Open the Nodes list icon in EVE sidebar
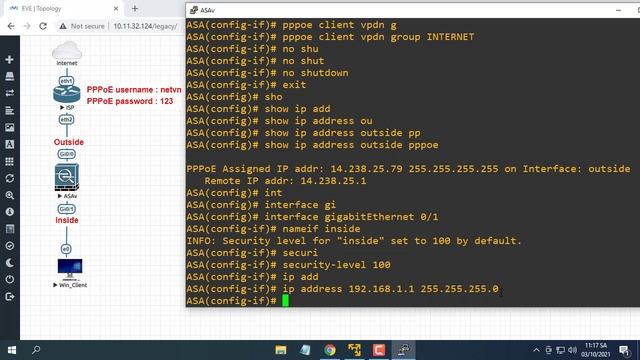 (9, 76)
